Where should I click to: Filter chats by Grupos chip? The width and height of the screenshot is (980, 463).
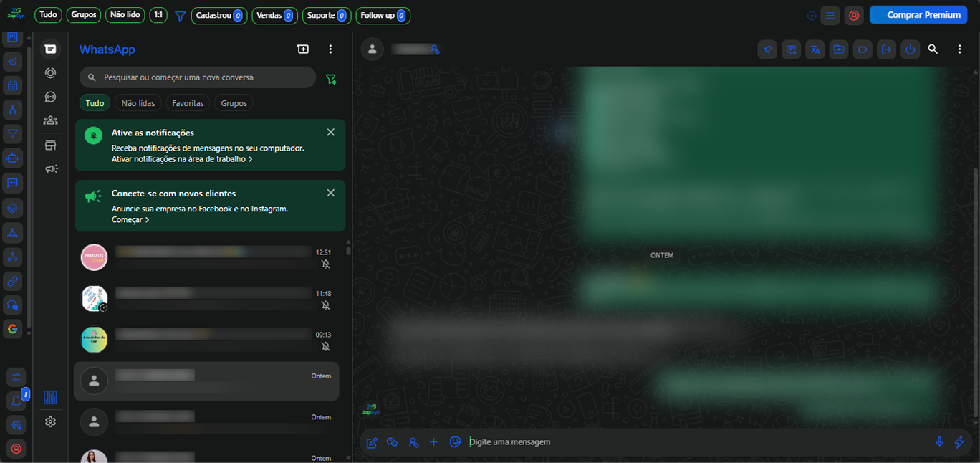pyautogui.click(x=234, y=103)
